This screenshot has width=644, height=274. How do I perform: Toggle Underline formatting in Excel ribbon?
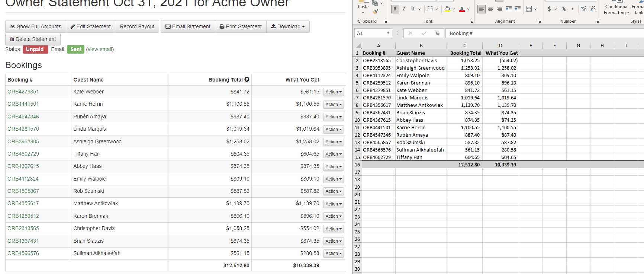pyautogui.click(x=413, y=9)
